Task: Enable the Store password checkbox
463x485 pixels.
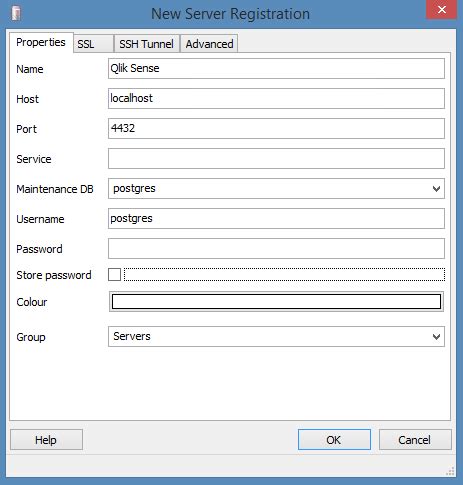Action: click(114, 275)
